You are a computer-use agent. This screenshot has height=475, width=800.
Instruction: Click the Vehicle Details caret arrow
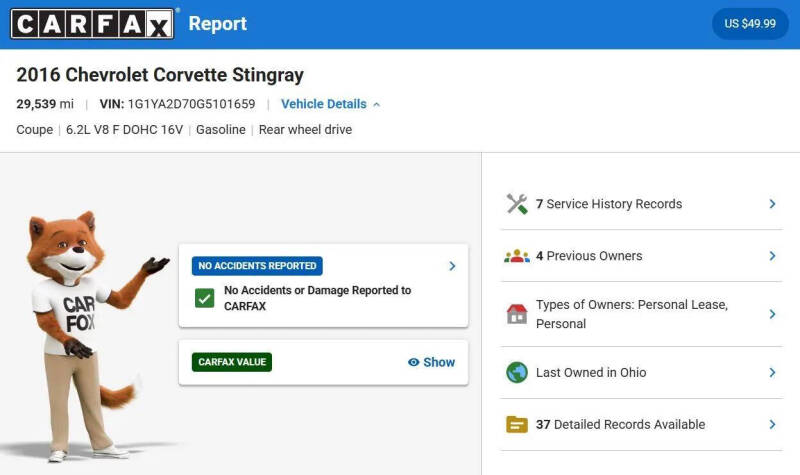377,105
